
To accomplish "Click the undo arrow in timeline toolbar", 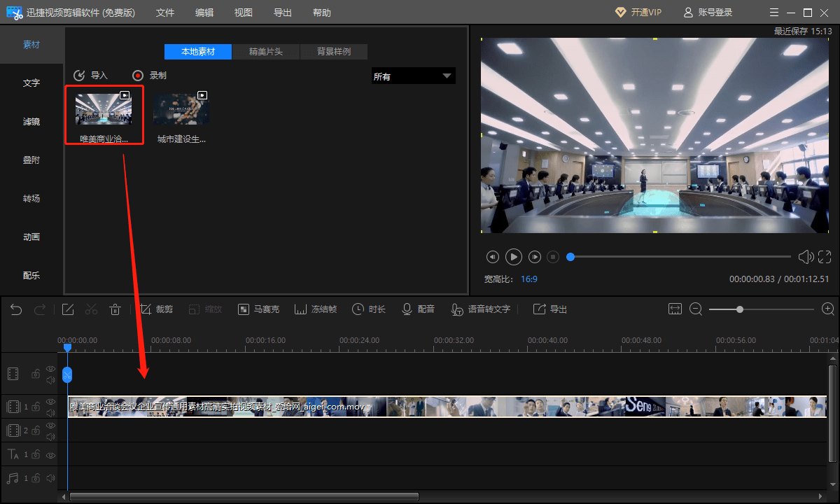I will click(x=16, y=309).
